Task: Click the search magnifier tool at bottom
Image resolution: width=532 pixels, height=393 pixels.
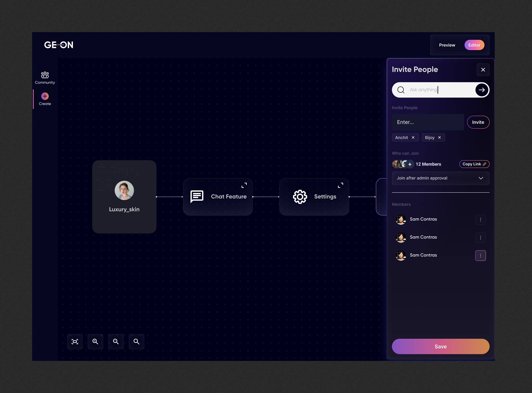Action: coord(136,342)
